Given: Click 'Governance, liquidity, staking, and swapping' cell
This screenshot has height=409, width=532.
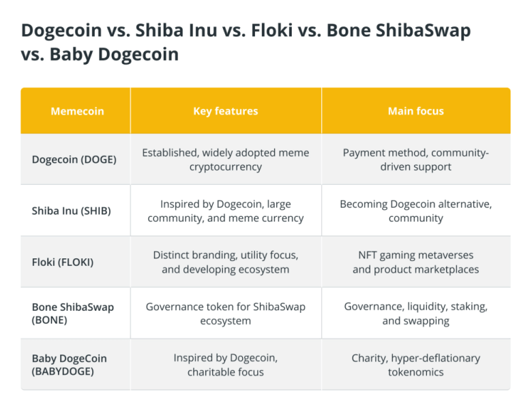Looking at the screenshot, I should 416,314.
